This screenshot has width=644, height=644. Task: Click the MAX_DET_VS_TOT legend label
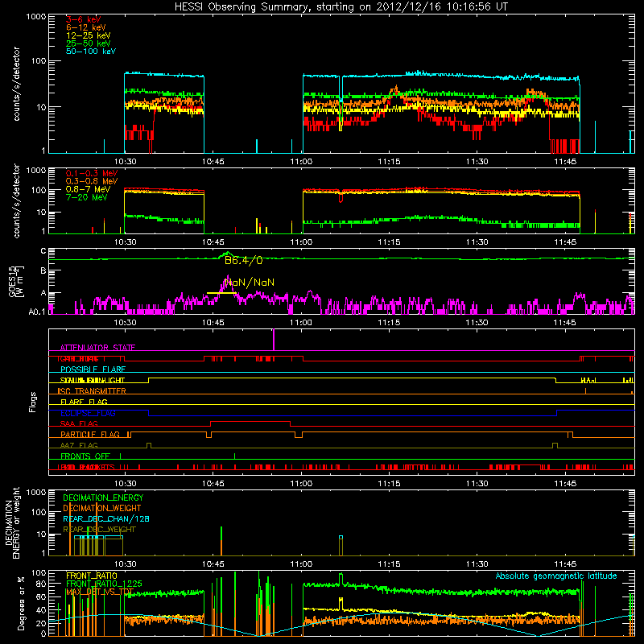pyautogui.click(x=100, y=592)
